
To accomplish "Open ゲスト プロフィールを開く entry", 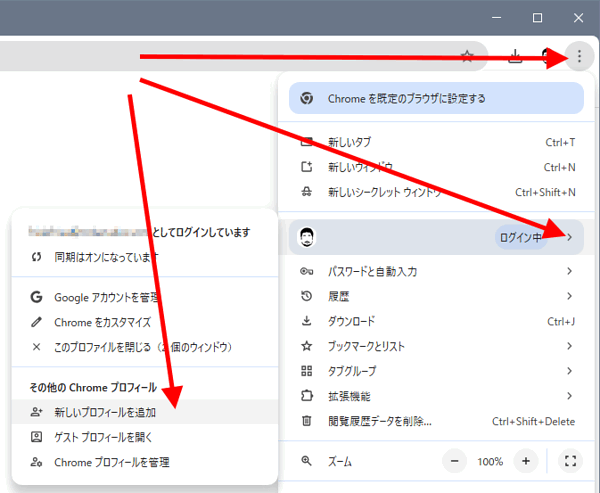I will (145, 437).
